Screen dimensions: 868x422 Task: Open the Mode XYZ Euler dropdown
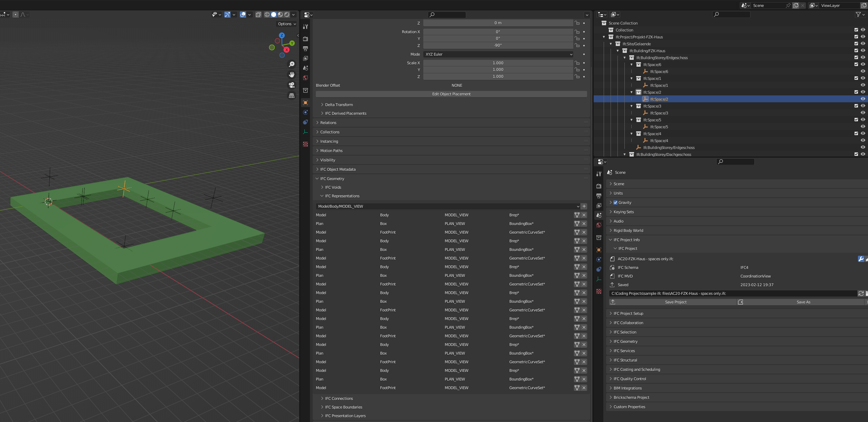point(498,54)
